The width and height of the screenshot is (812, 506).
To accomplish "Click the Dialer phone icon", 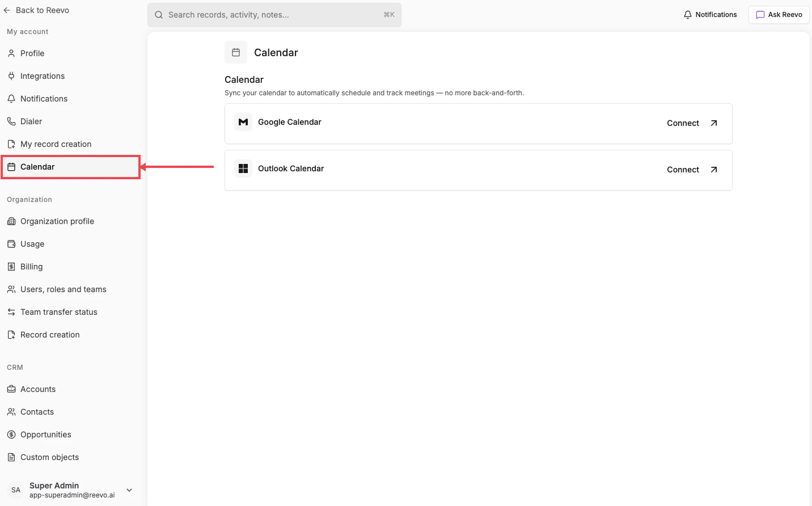I will click(x=11, y=121).
